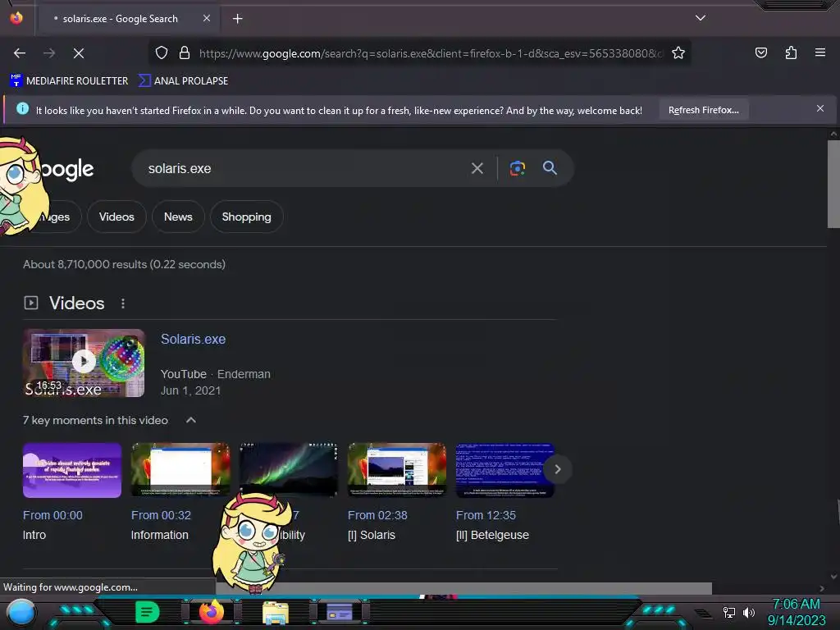Click the Google logo

click(x=67, y=169)
